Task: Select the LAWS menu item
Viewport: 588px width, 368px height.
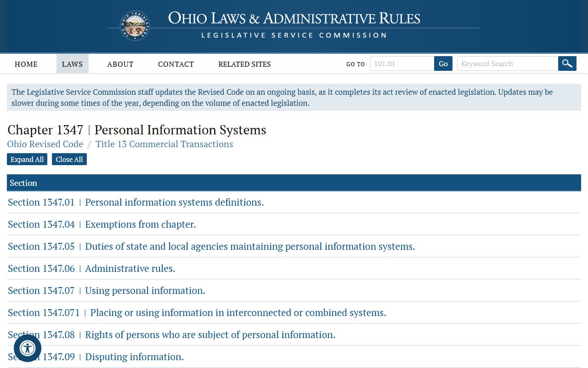Action: coord(73,64)
